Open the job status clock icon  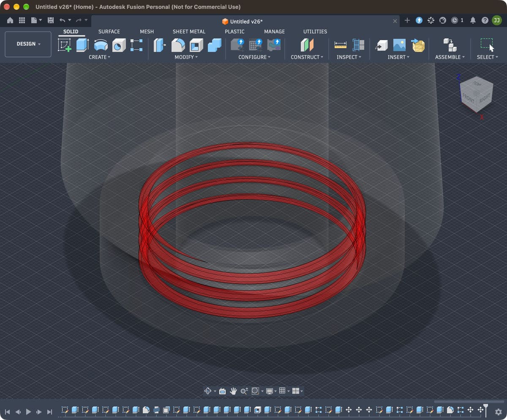click(x=455, y=20)
